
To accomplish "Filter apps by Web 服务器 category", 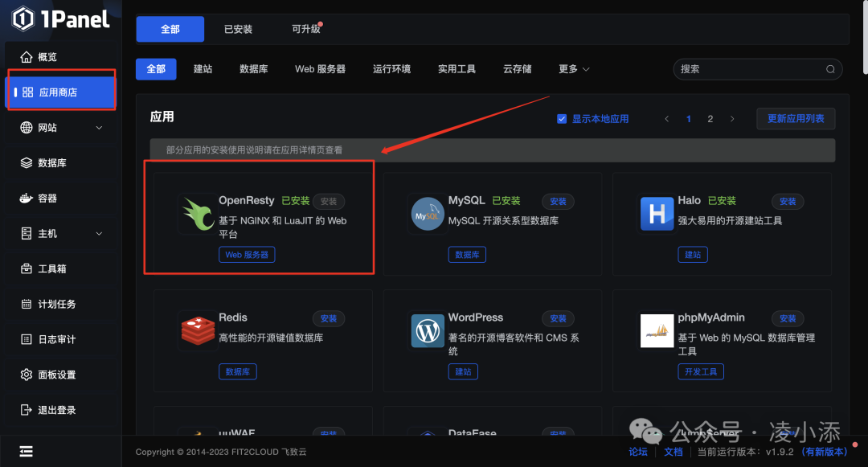I will (x=320, y=69).
